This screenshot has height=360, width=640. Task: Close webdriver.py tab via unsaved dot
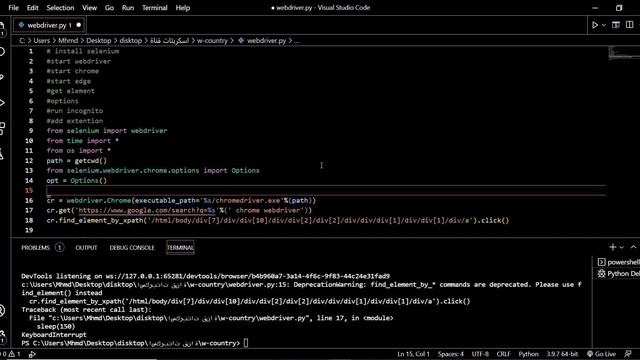tap(79, 25)
